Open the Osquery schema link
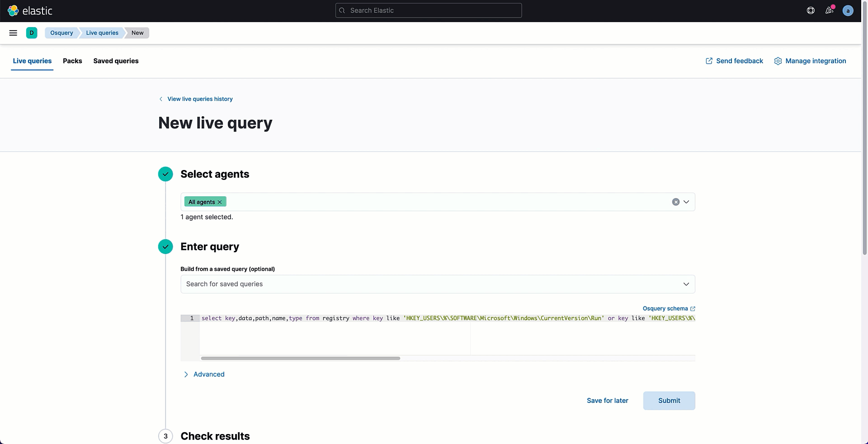Viewport: 868px width, 444px height. pos(669,309)
